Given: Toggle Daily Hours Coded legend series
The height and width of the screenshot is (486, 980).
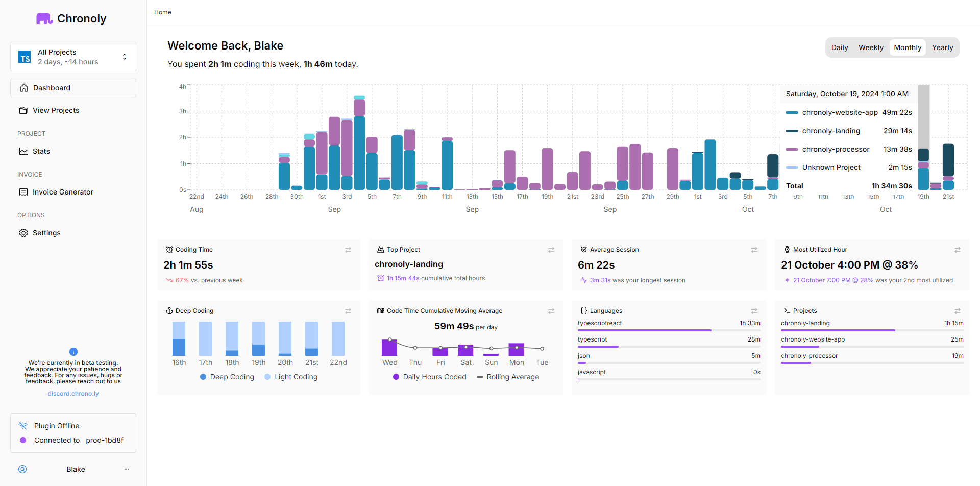Looking at the screenshot, I should (x=430, y=377).
